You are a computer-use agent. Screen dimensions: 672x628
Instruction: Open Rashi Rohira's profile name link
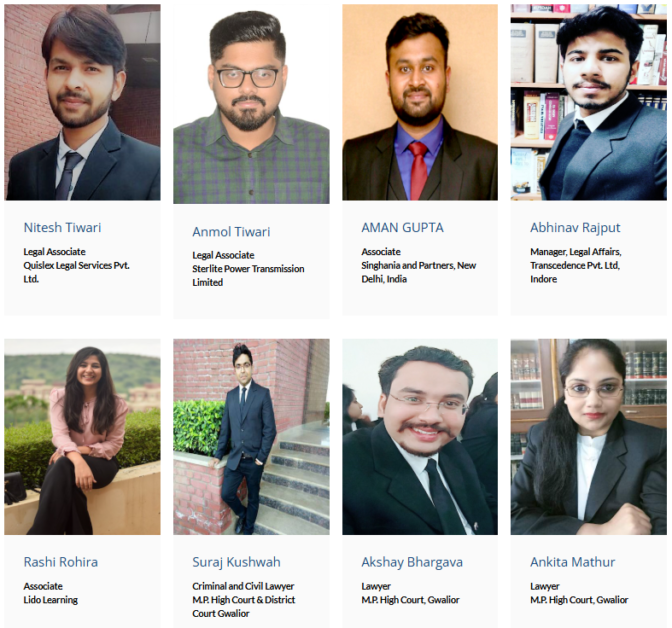(x=60, y=562)
